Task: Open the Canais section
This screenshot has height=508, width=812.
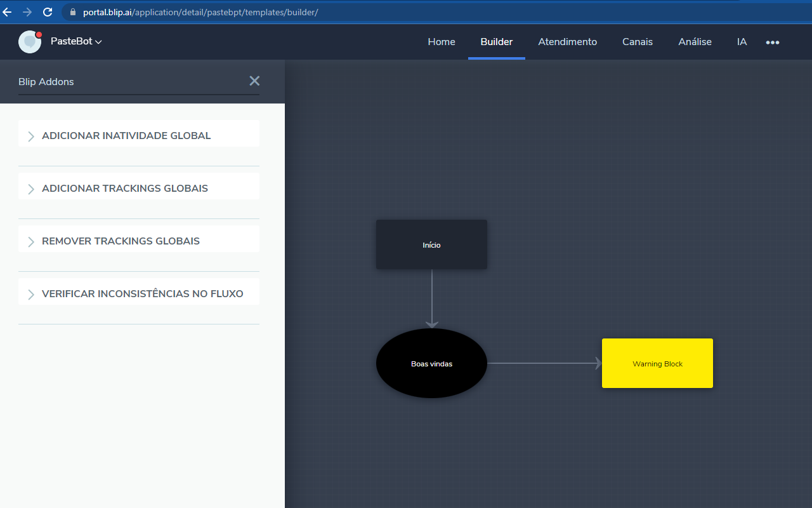Action: (637, 41)
